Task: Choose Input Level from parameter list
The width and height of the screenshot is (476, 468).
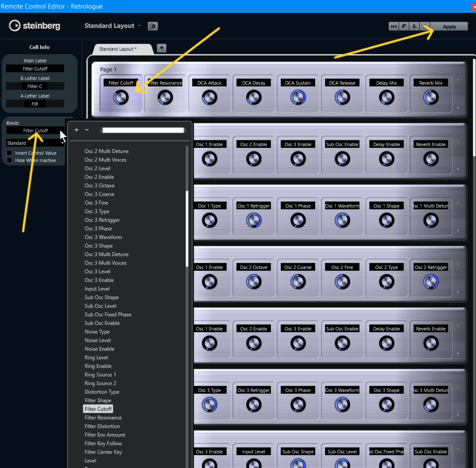Action: coord(97,289)
